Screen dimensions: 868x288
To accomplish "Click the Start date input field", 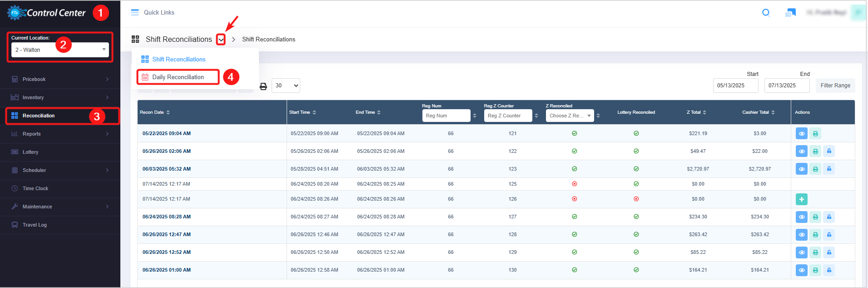I will click(x=735, y=86).
